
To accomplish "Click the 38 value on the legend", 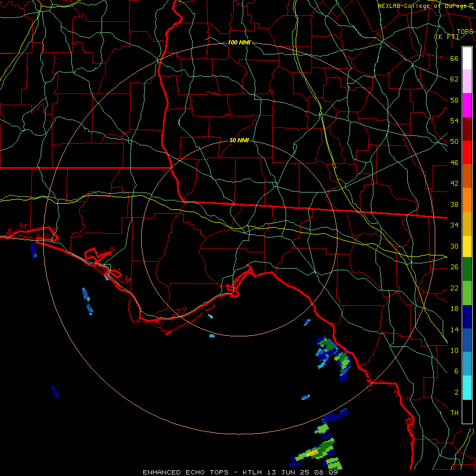I will [454, 204].
